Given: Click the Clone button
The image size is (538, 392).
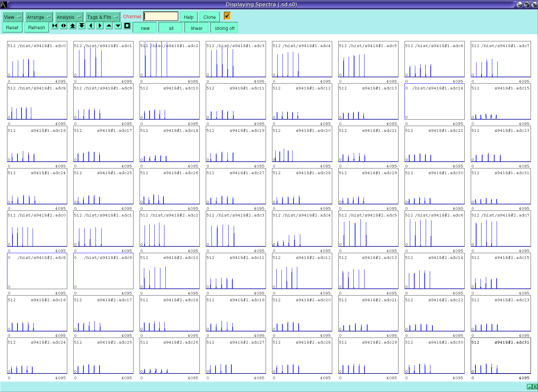Looking at the screenshot, I should coord(209,17).
